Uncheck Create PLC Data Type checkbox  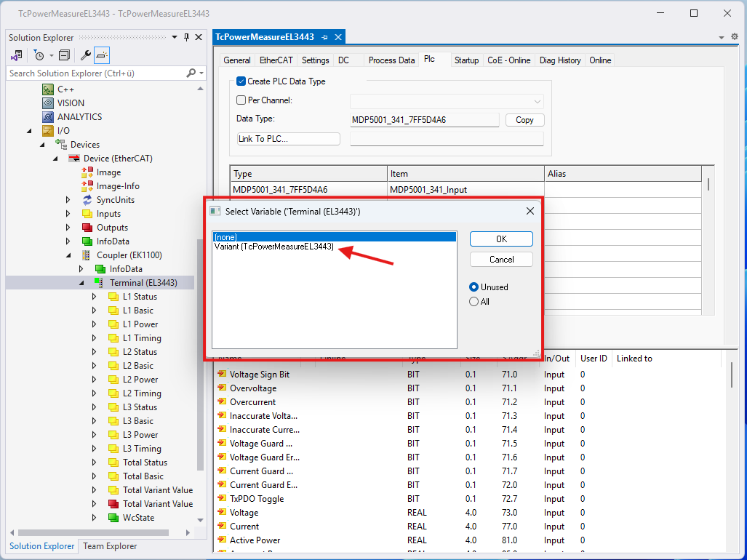click(241, 81)
